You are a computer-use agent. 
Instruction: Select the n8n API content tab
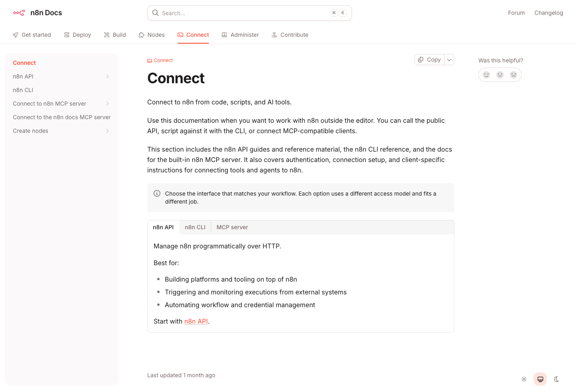[163, 227]
